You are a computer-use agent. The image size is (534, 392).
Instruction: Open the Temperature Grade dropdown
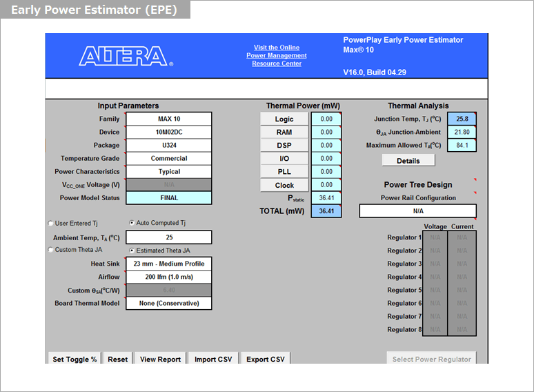169,158
